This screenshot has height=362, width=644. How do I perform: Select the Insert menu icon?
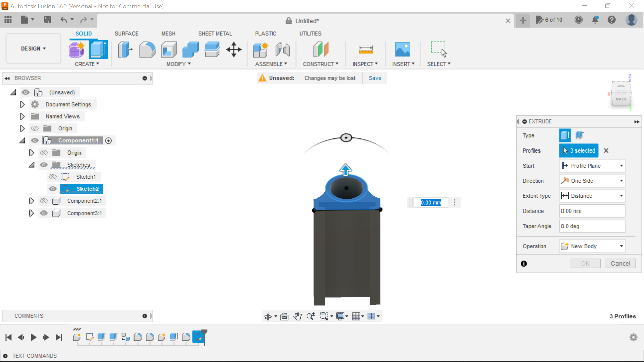point(402,49)
